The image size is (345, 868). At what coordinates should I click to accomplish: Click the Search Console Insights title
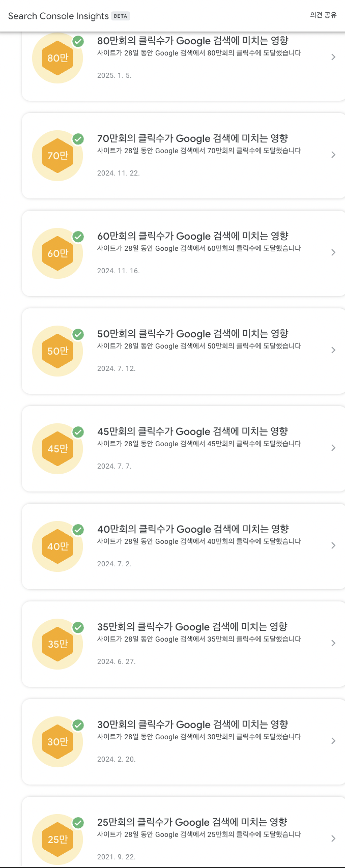point(59,16)
